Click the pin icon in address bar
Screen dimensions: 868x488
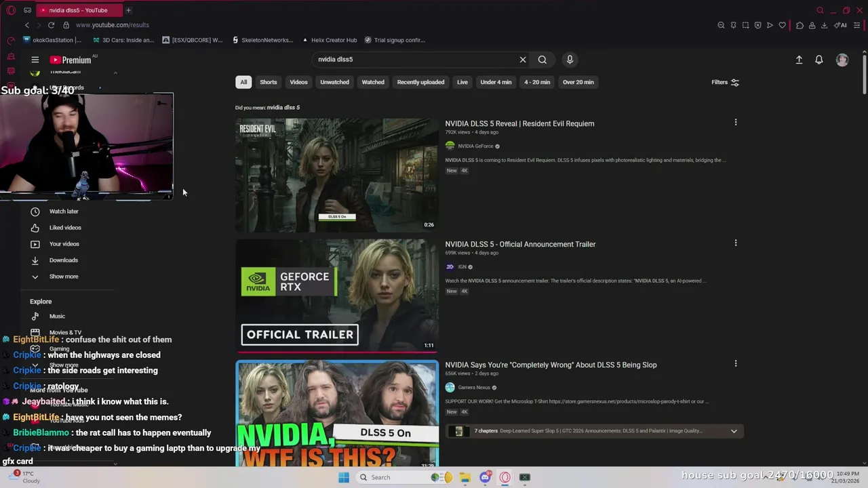pyautogui.click(x=733, y=25)
